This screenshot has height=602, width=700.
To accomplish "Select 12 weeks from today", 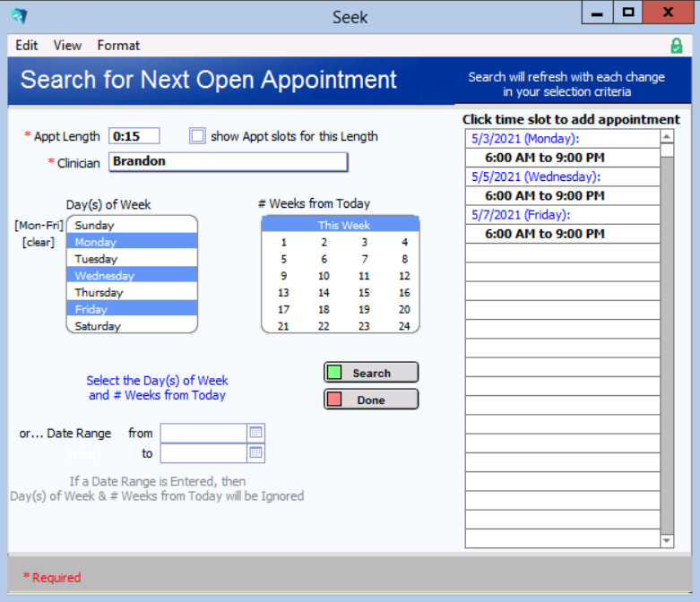I will [x=404, y=276].
